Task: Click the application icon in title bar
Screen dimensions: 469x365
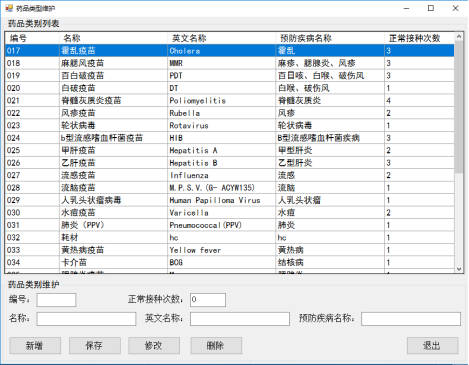Action: coord(9,8)
